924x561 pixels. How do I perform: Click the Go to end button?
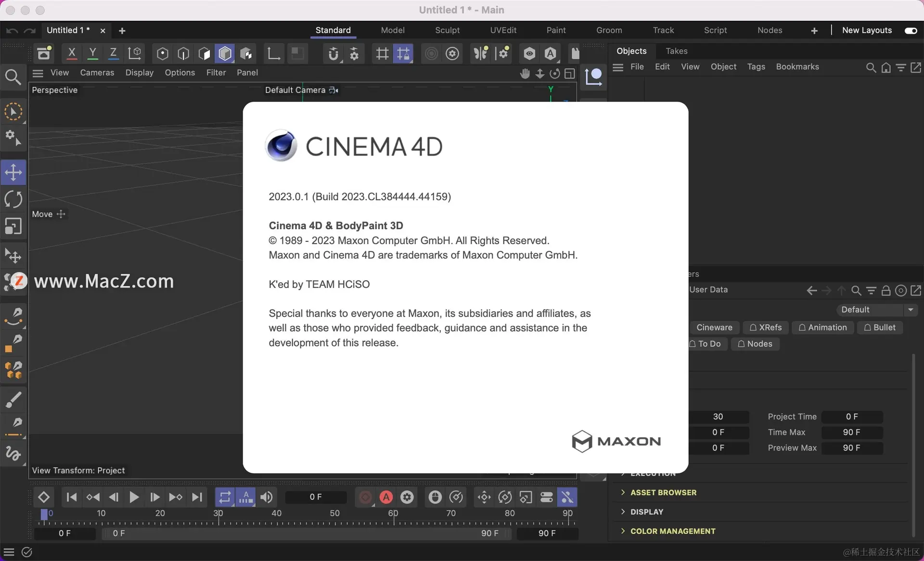197,497
